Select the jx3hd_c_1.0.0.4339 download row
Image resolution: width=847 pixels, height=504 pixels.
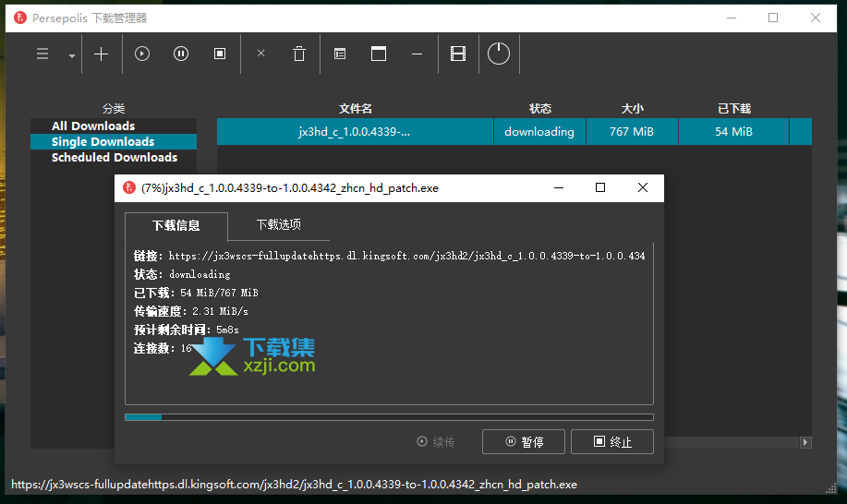[355, 131]
